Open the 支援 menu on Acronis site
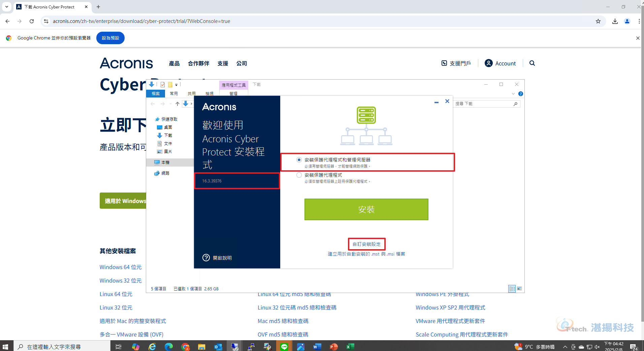Viewport: 644px width, 351px height. click(x=223, y=63)
